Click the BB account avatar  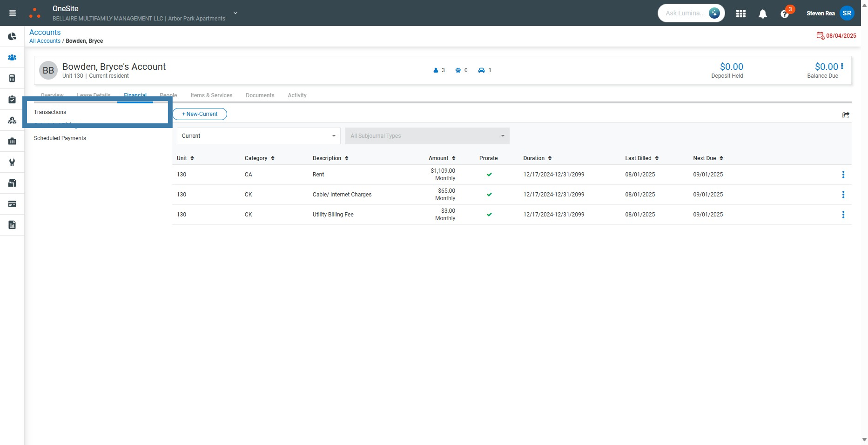[x=48, y=70]
